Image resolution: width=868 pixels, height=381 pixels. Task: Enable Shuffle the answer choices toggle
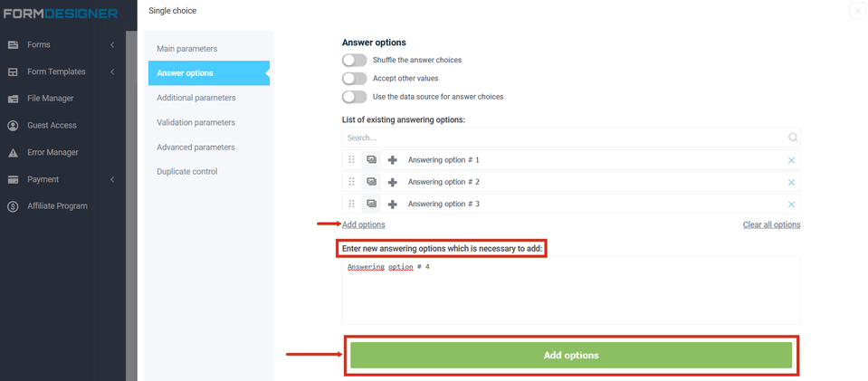tap(355, 60)
